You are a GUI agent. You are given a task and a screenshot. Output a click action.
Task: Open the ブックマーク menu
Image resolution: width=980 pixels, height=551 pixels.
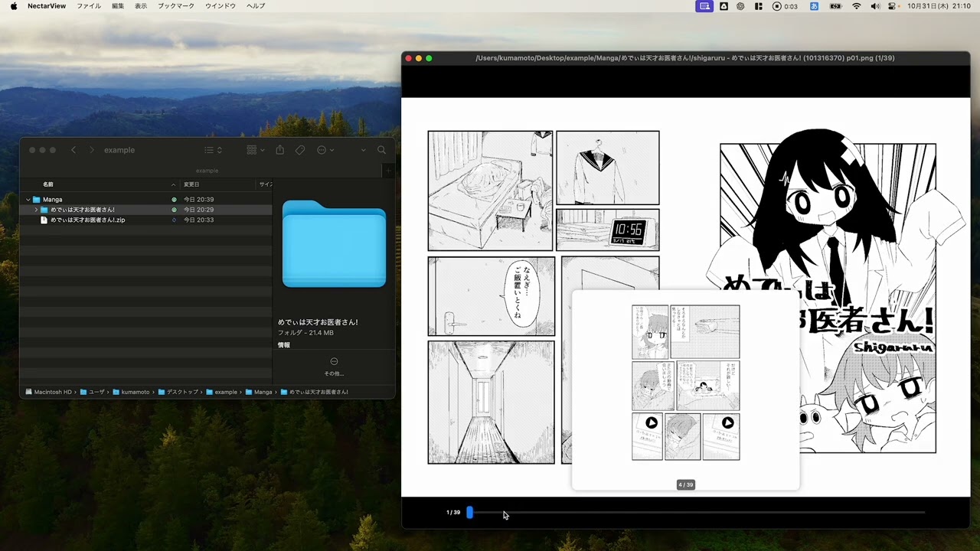click(x=176, y=6)
